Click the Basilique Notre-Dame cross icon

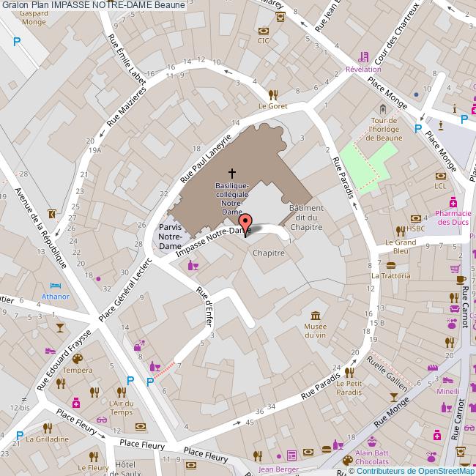click(x=232, y=174)
